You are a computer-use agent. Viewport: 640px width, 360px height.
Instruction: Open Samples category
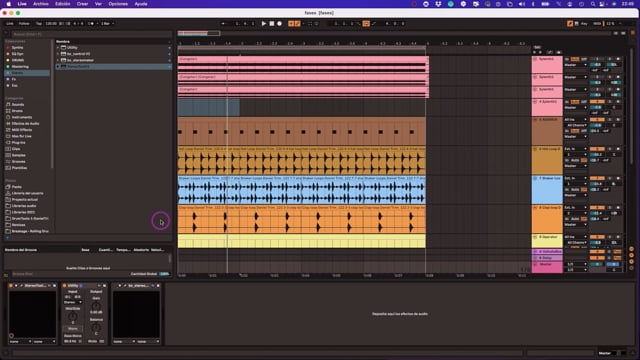point(18,155)
